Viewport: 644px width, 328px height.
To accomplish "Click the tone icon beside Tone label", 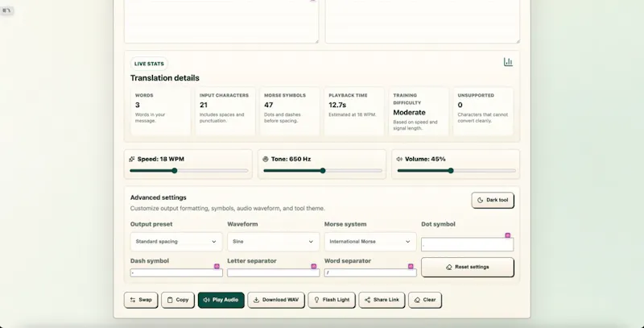I will click(x=266, y=159).
